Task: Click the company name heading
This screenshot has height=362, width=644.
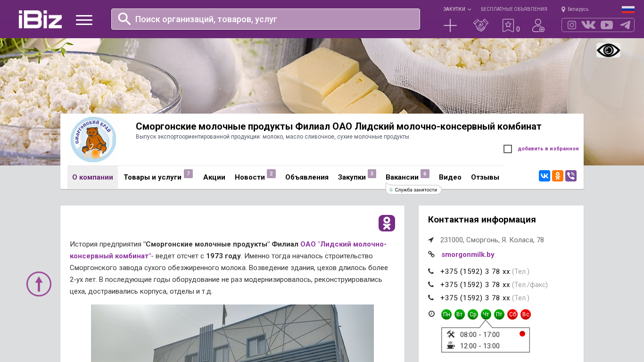Action: (339, 126)
